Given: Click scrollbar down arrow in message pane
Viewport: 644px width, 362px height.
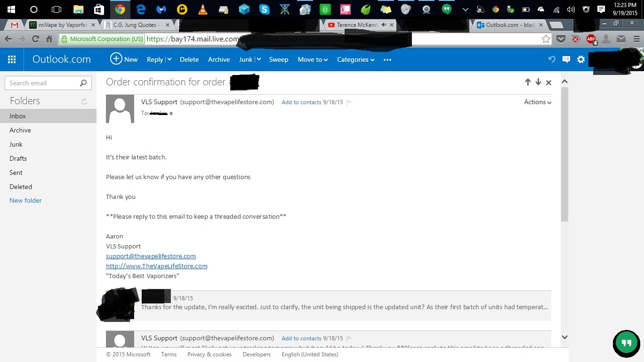Looking at the screenshot, I should (x=564, y=337).
